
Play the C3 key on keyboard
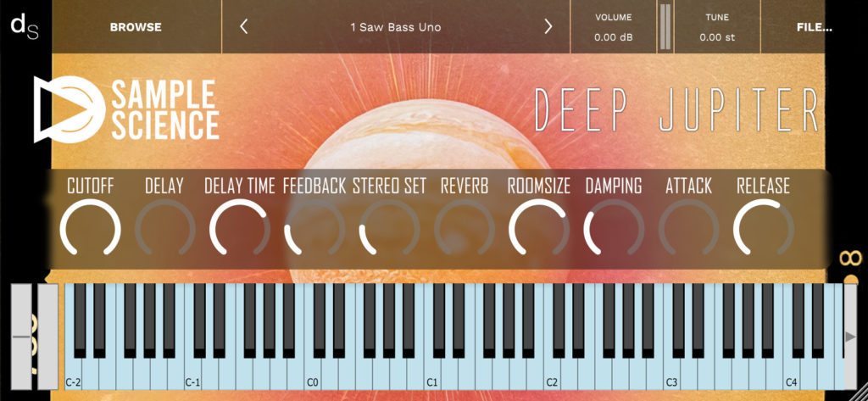pos(671,372)
